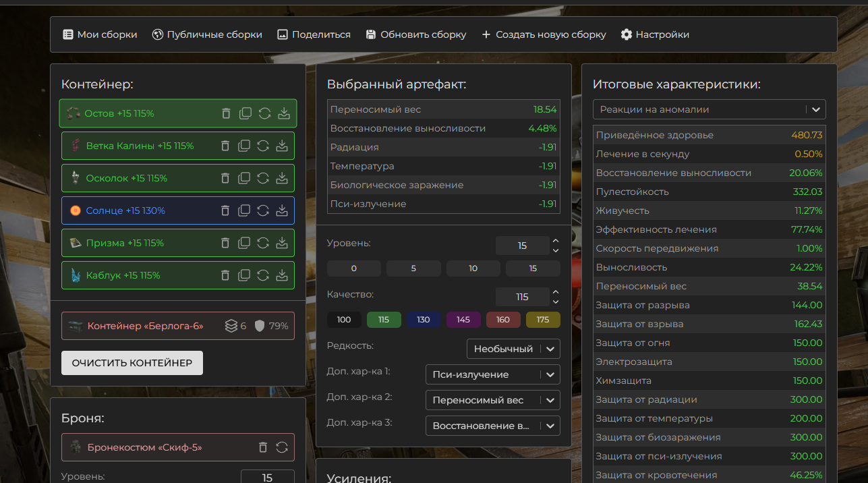Open the Редкость dropdown

click(x=513, y=349)
